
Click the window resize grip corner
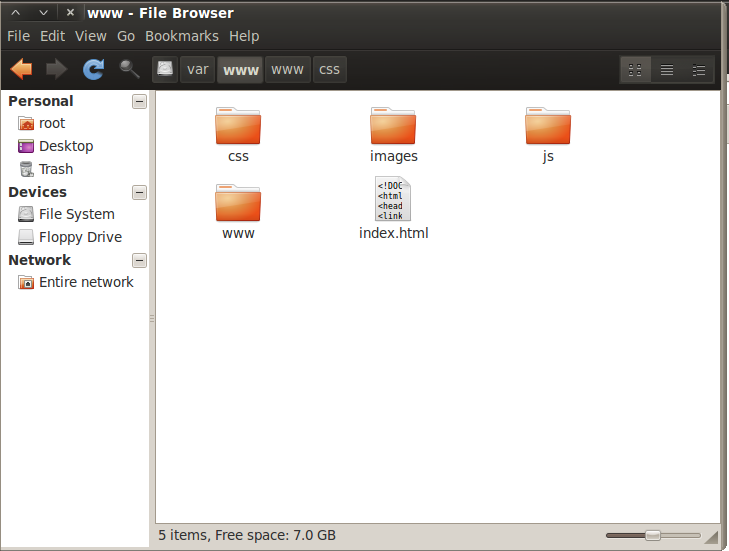(x=711, y=538)
